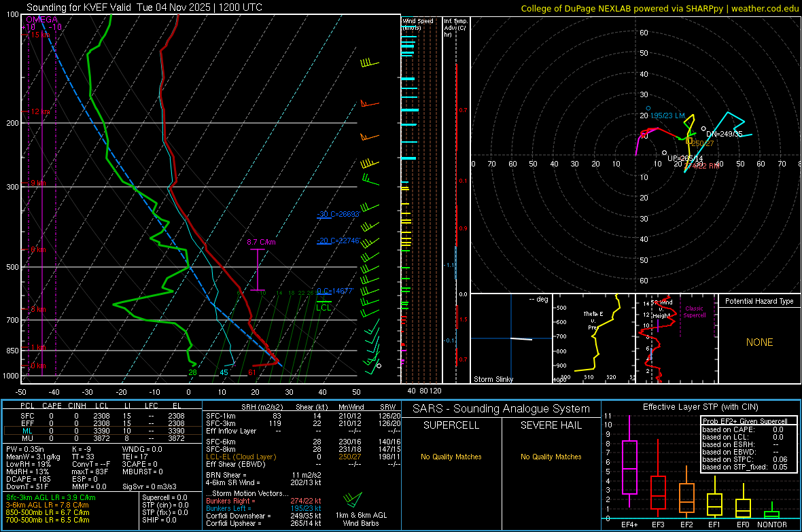Click 'No Quality Matches' under SEVERE HAIL
The width and height of the screenshot is (802, 532).
point(551,457)
